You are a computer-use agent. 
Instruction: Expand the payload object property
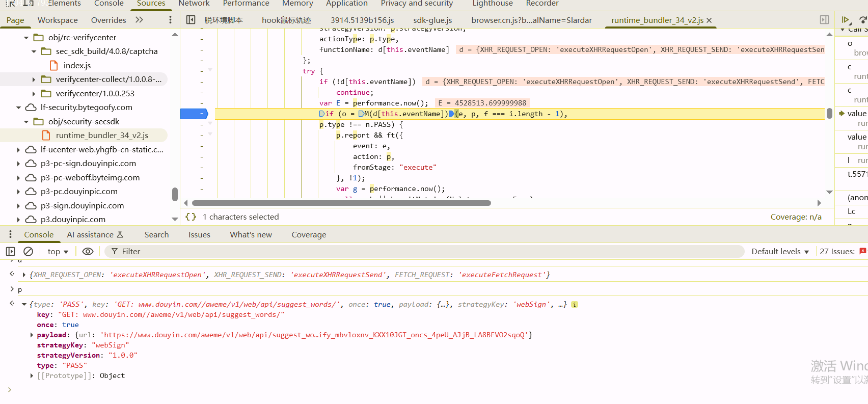32,335
